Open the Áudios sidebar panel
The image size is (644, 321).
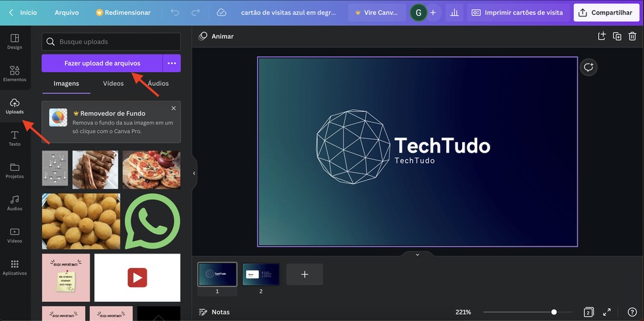pyautogui.click(x=15, y=202)
